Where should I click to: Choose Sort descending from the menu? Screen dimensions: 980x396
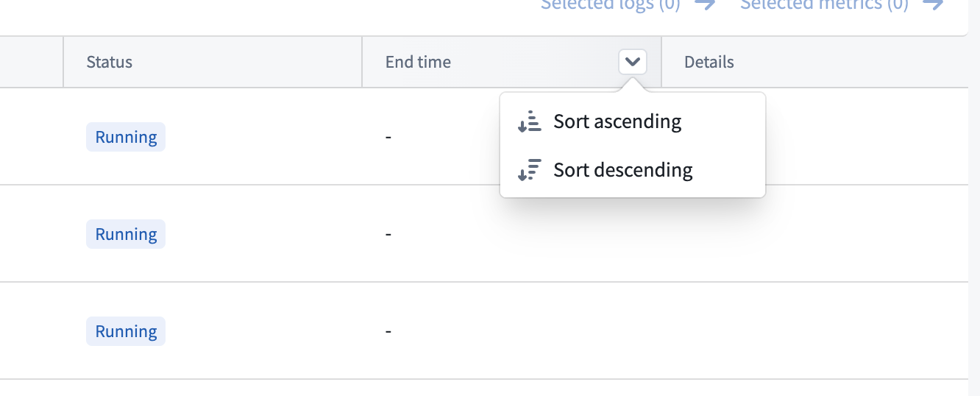coord(622,170)
